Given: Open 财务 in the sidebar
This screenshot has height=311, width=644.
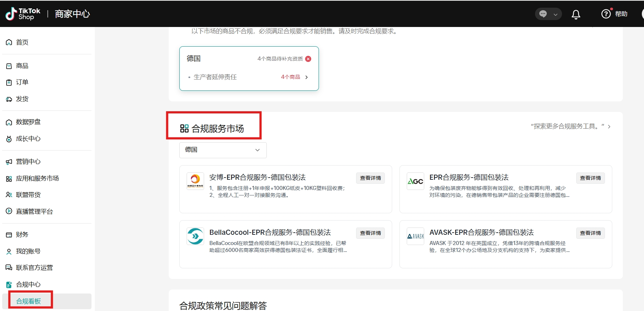Looking at the screenshot, I should (x=22, y=235).
